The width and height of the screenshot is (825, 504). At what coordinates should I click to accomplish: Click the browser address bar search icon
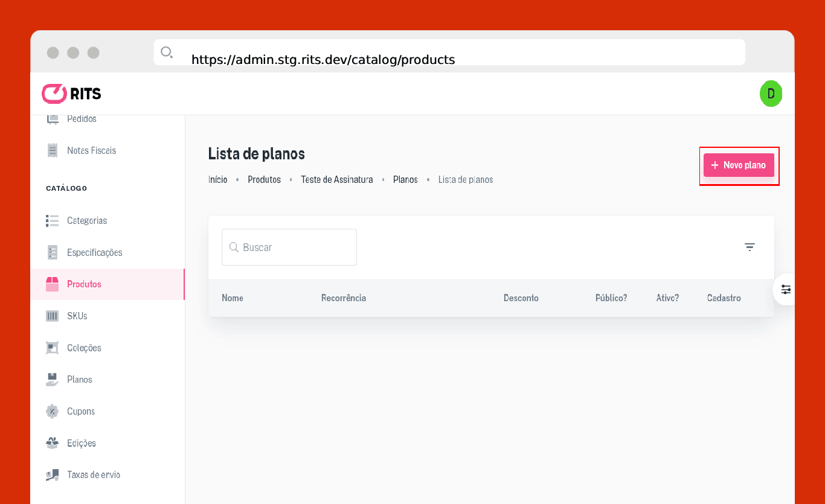[167, 53]
